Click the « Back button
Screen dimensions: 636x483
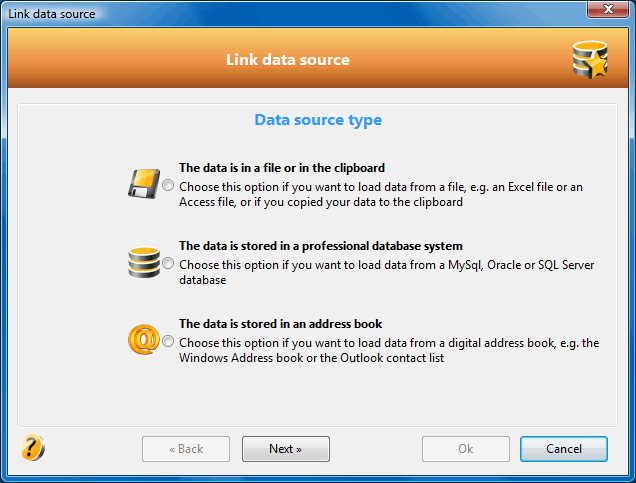(186, 449)
